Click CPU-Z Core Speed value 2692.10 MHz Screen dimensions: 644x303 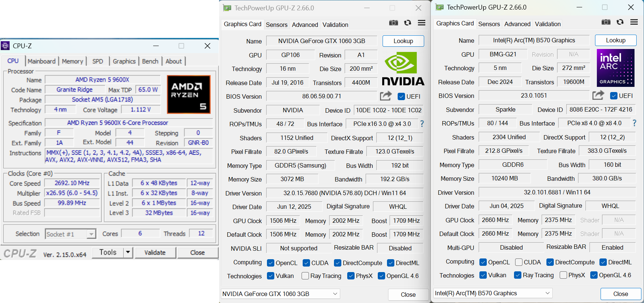coord(72,183)
